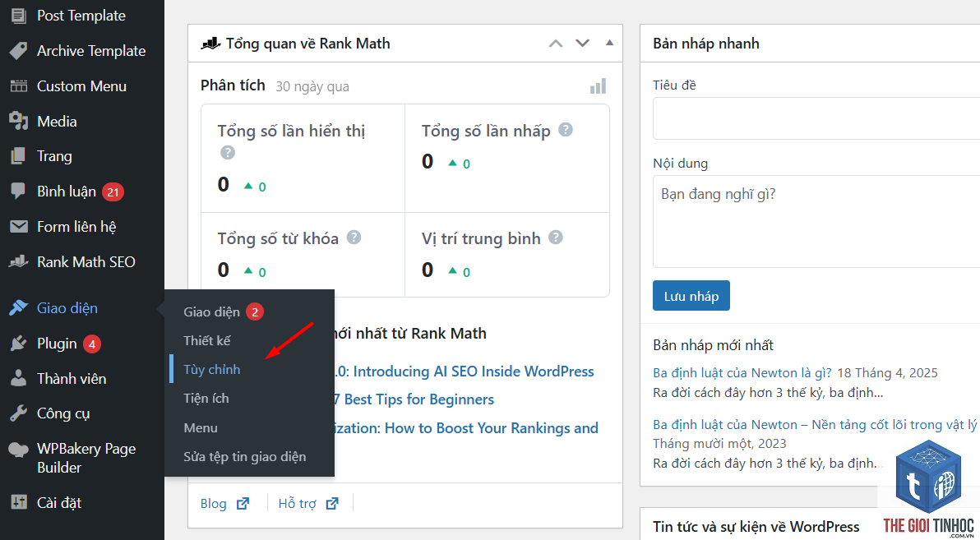This screenshot has width=980, height=540.
Task: Click the WPBakery Page Builder icon
Action: coord(19,450)
